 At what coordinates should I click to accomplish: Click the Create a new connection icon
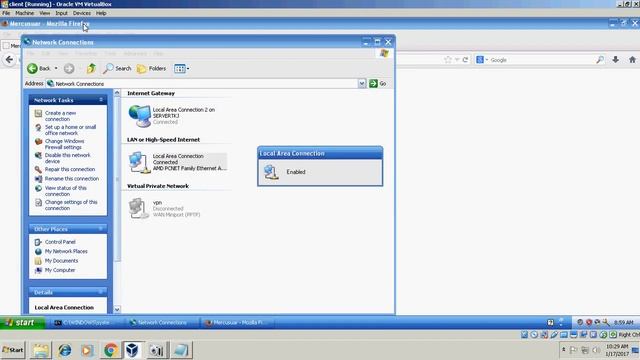coord(38,113)
